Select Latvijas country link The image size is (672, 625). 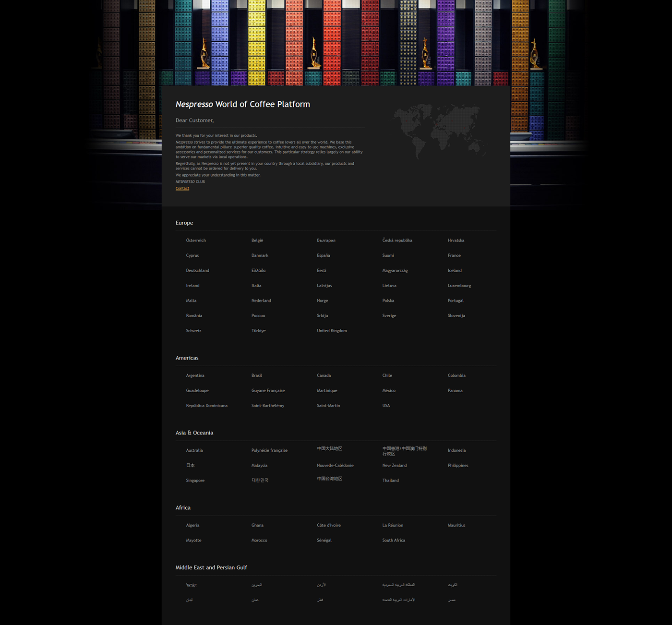324,286
